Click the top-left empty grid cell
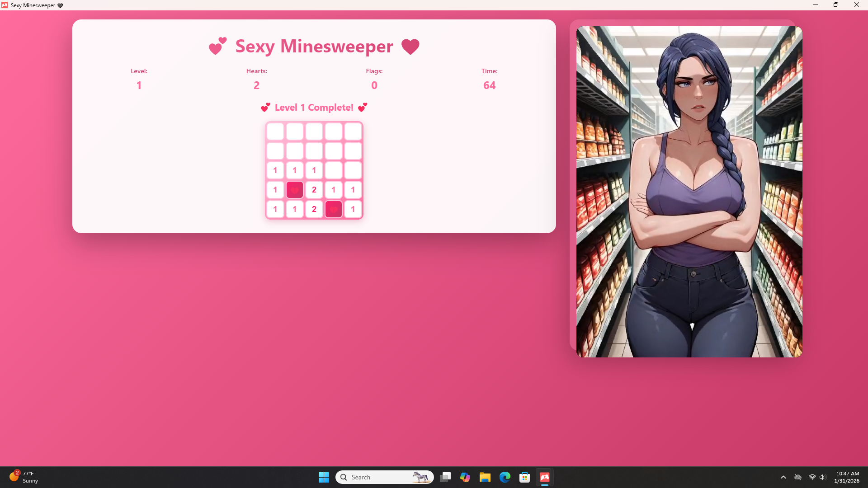Screen dimensions: 868x488 275,131
